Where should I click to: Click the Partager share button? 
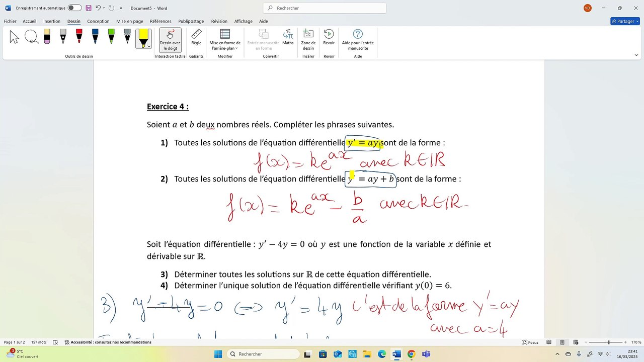click(625, 21)
